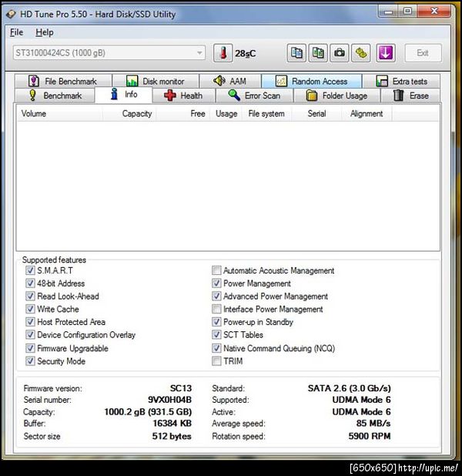Image resolution: width=462 pixels, height=476 pixels.
Task: Click the standard value SATA 2.6 (3.0 Gb/s)
Action: point(350,388)
